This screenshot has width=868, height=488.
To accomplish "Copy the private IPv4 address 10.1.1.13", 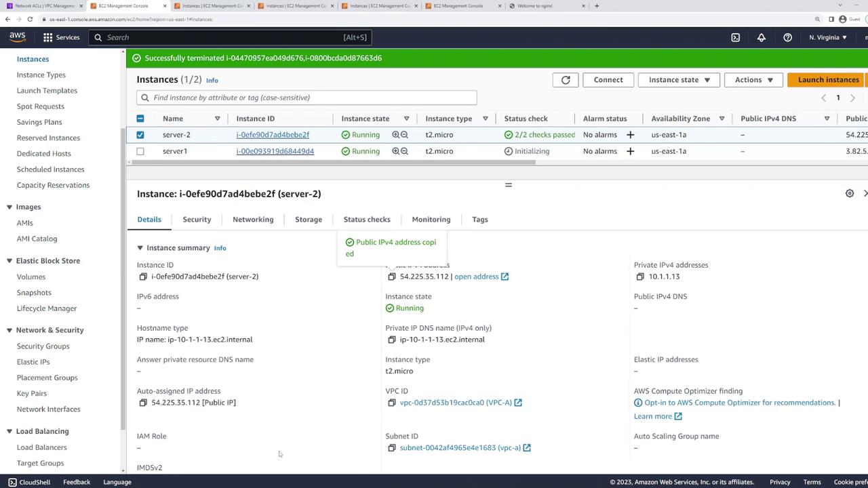I will (x=640, y=277).
